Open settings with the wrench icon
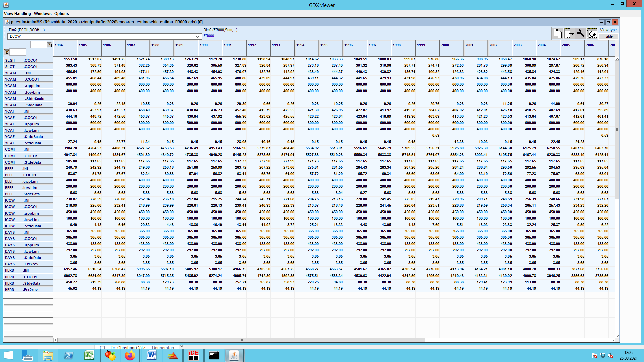644x362 pixels. point(580,33)
